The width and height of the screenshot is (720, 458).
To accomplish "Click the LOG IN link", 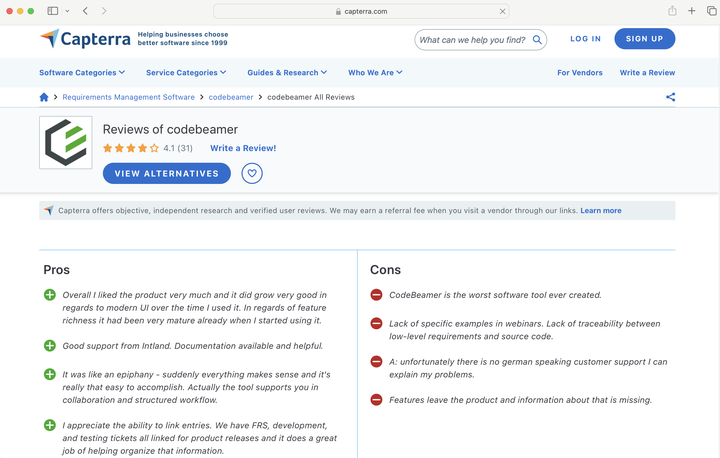I will pos(585,39).
